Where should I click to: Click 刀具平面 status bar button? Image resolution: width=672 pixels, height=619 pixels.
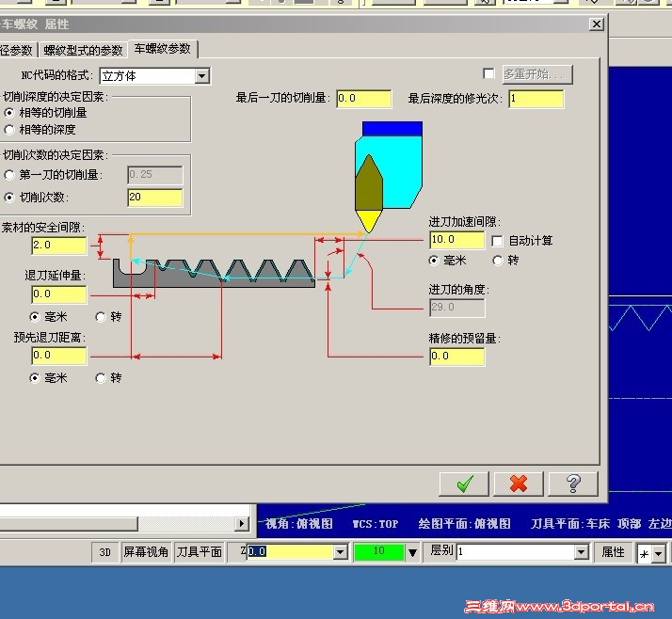pyautogui.click(x=200, y=552)
